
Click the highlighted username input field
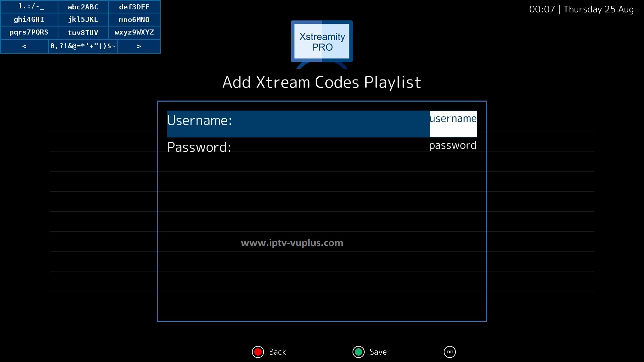tap(453, 124)
